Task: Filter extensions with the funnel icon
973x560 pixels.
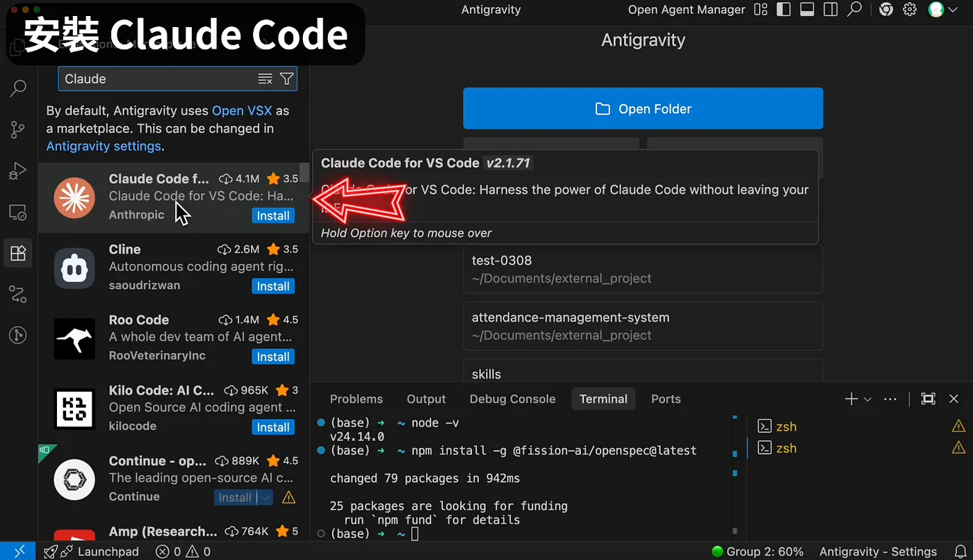Action: [286, 79]
